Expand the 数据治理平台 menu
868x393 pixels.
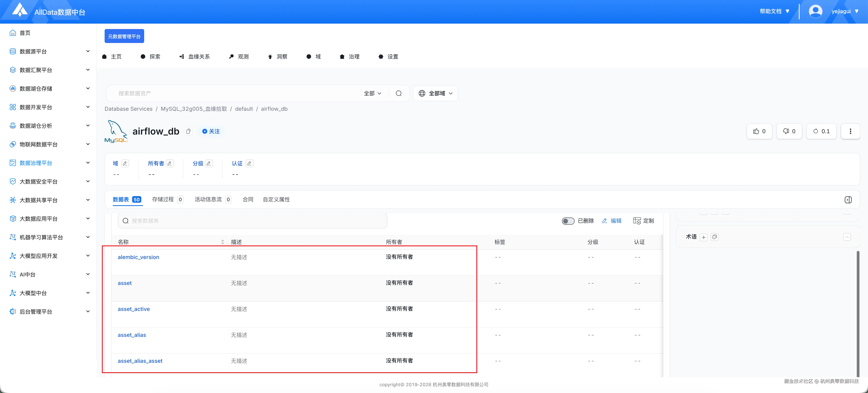point(88,163)
